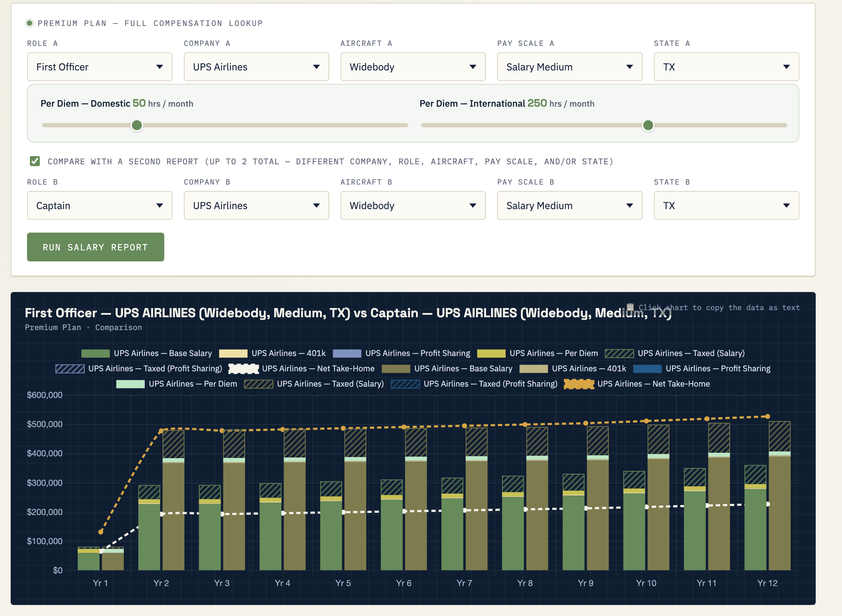Click the 'Per Diem — International' label
Image resolution: width=842 pixels, height=616 pixels.
tap(472, 103)
